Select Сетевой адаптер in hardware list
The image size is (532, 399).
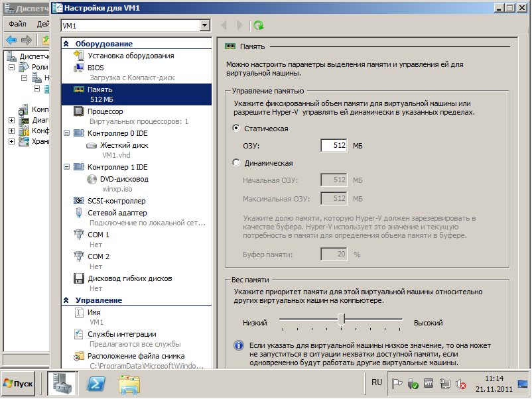click(x=117, y=213)
